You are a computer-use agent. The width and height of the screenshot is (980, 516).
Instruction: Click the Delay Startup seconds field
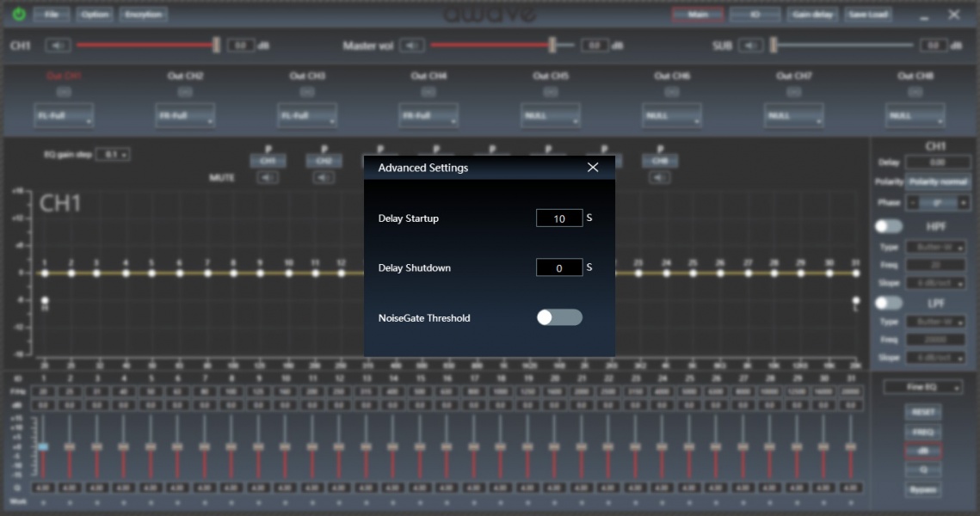(x=558, y=218)
